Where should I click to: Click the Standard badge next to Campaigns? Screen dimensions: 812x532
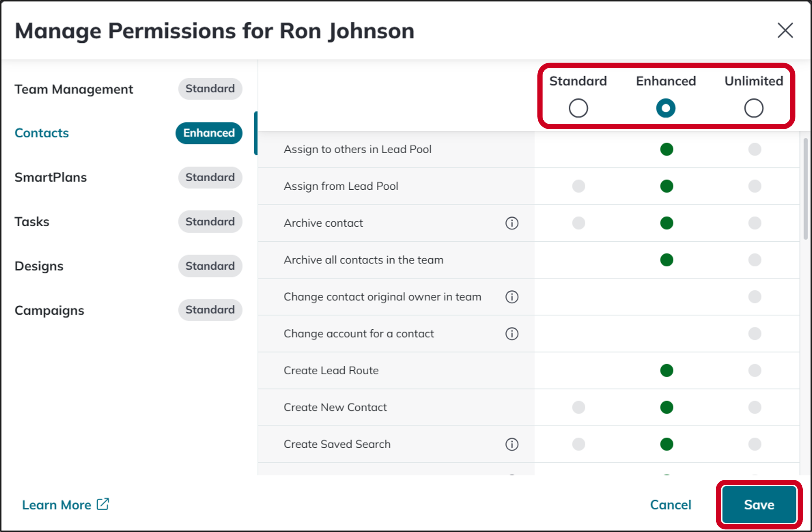pos(210,310)
